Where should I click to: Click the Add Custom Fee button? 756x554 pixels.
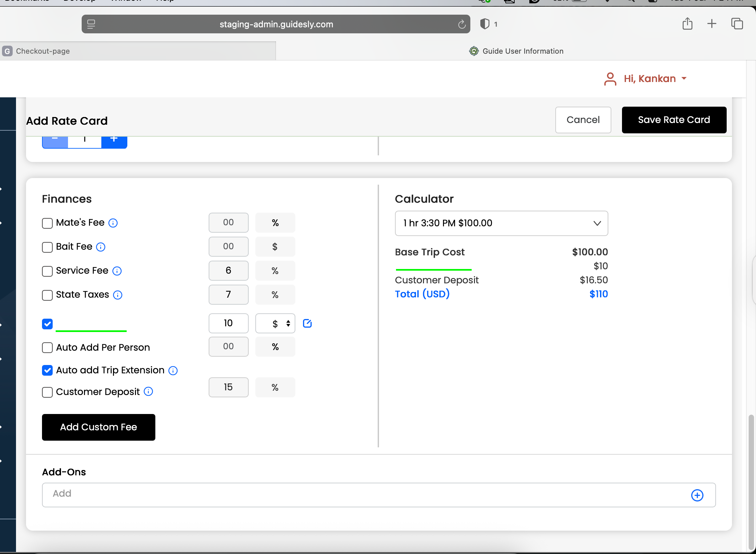(99, 427)
